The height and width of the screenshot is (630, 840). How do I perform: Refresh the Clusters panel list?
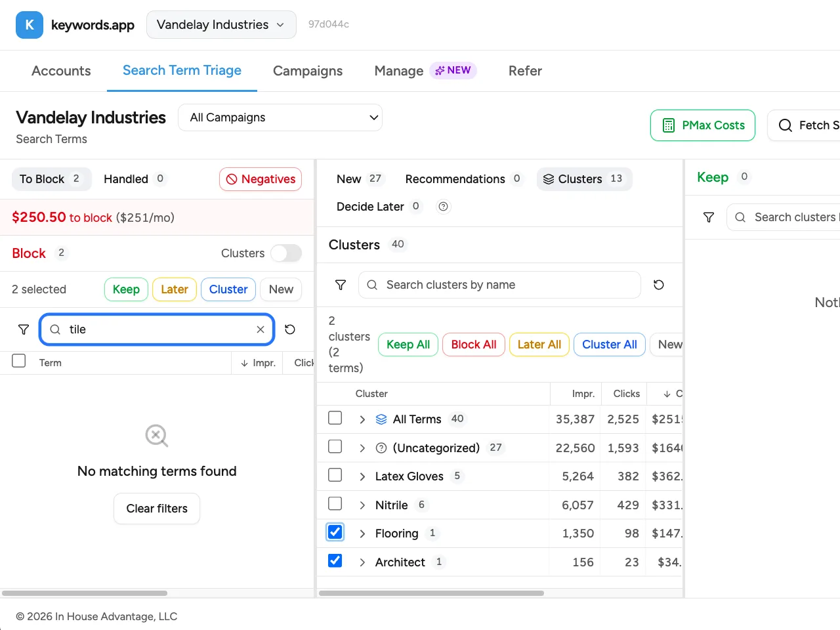[659, 285]
